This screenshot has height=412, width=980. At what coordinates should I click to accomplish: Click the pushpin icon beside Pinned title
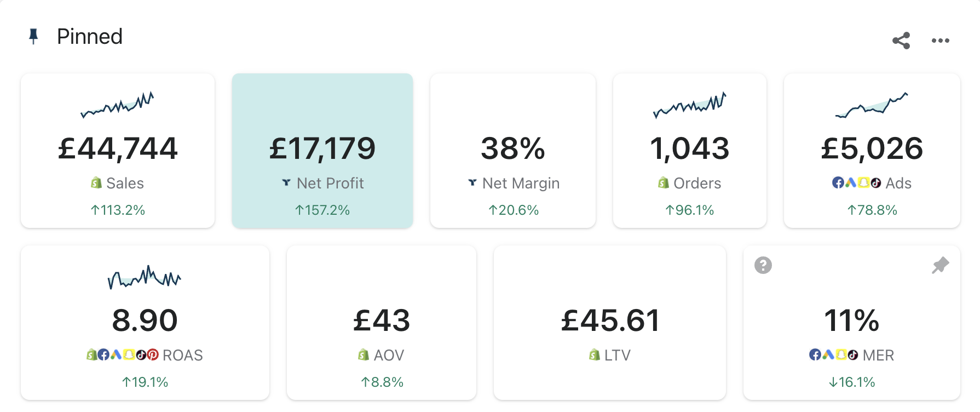pyautogui.click(x=33, y=37)
